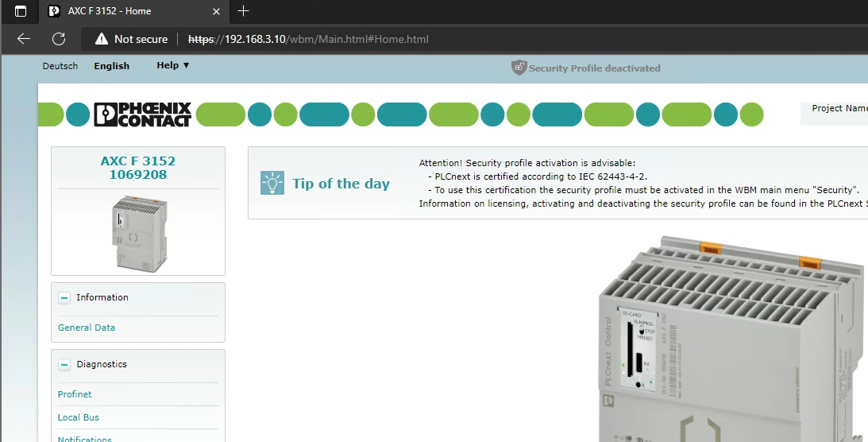Close the AXC F 3152 - Home tab
Screen dimensions: 868x442
pos(217,11)
